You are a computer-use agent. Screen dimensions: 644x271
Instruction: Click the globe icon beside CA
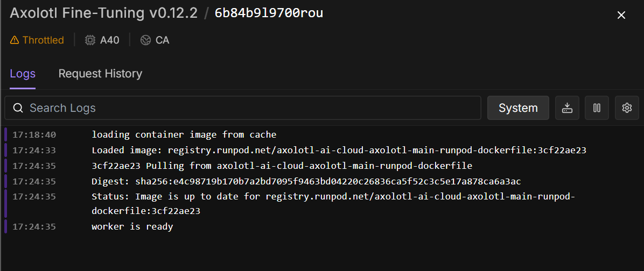click(145, 40)
